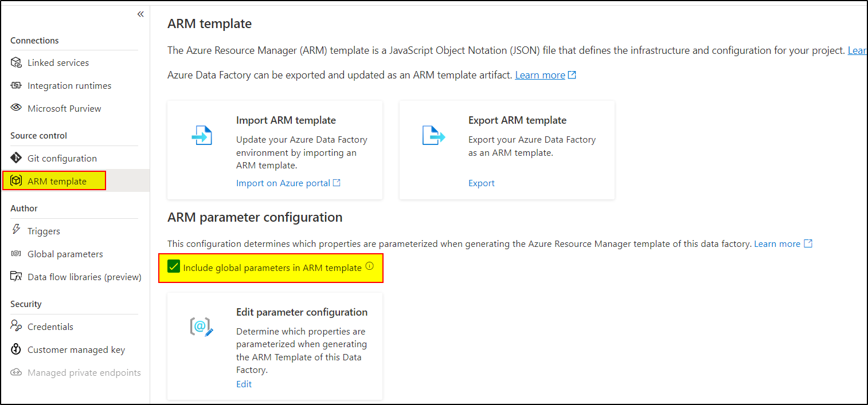Click external-link icon after Azure Data Factory Learn more
The image size is (868, 405).
pos(572,75)
